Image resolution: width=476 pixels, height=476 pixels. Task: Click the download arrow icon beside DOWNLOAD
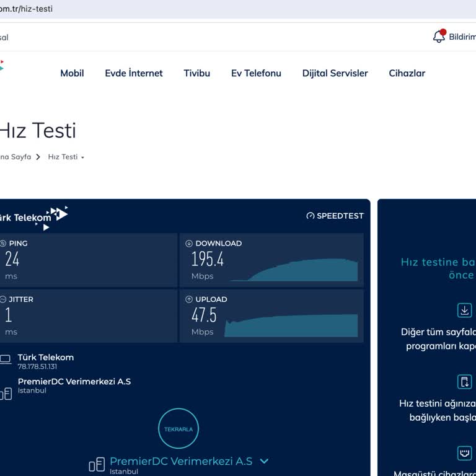189,244
